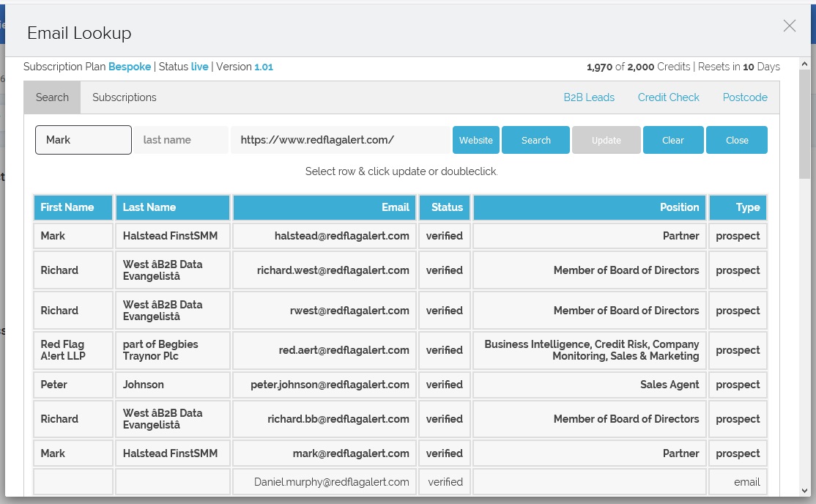
Task: Select Daniel.murphy@redflagalert.com email cell
Action: (324, 482)
